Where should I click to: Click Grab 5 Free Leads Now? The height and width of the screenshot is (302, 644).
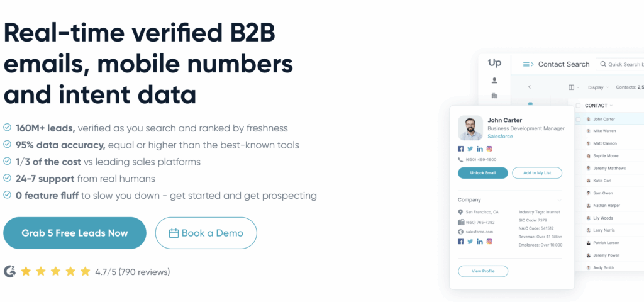75,233
